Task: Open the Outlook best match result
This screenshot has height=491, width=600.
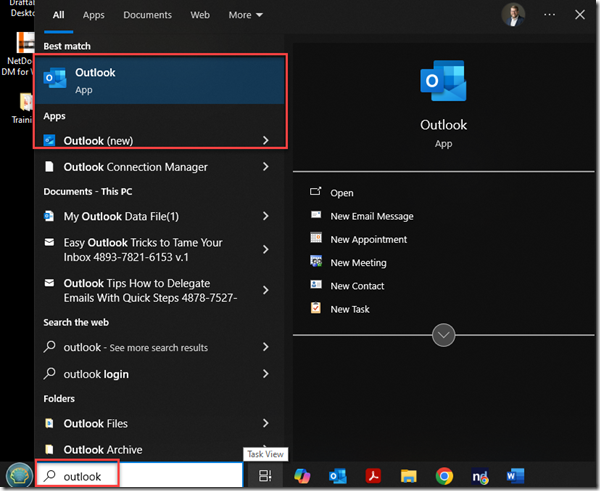Action: pyautogui.click(x=160, y=80)
